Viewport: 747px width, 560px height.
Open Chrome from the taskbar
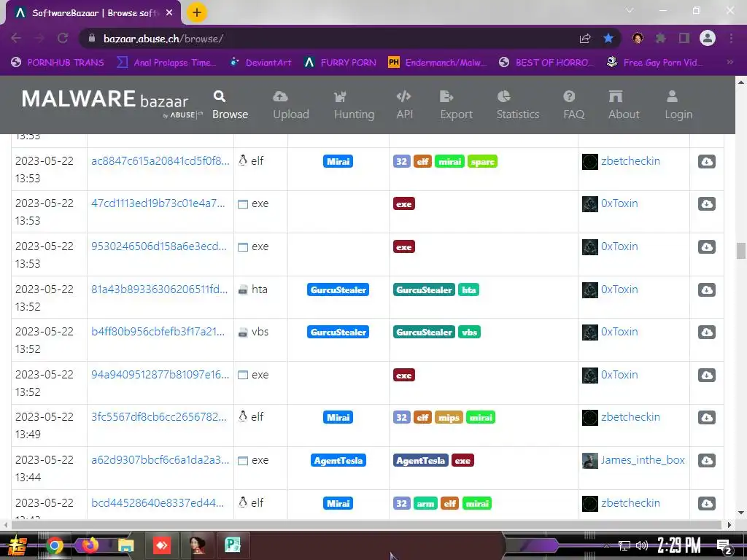pos(55,545)
